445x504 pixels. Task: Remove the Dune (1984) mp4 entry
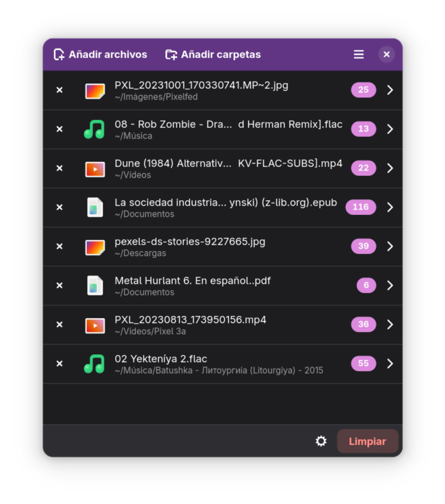(60, 168)
